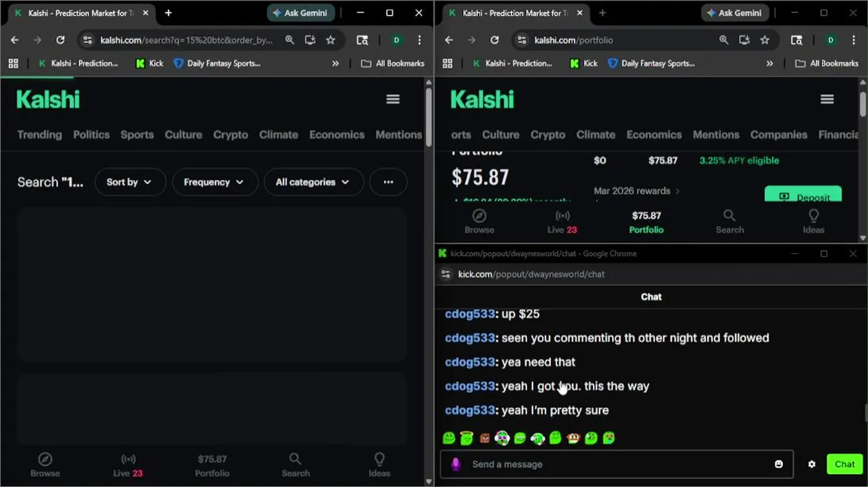Open Daily Fantasy Sports bookmark in right window

[651, 64]
